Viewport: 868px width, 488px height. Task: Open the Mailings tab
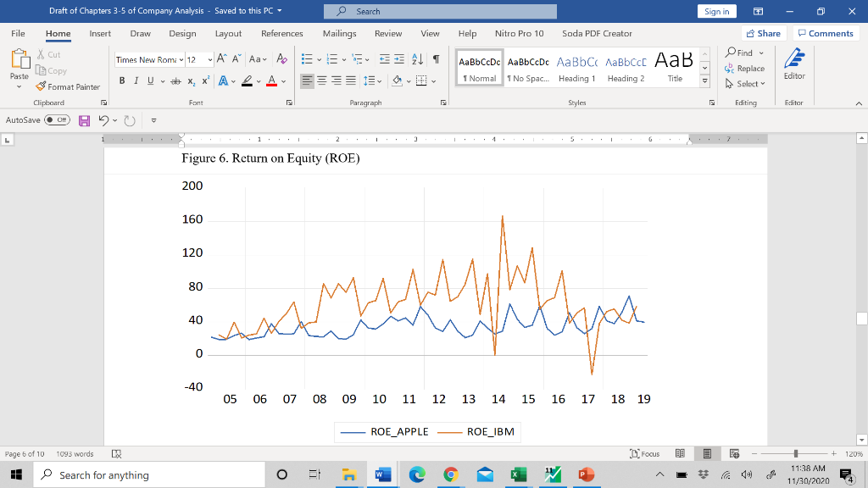click(339, 34)
